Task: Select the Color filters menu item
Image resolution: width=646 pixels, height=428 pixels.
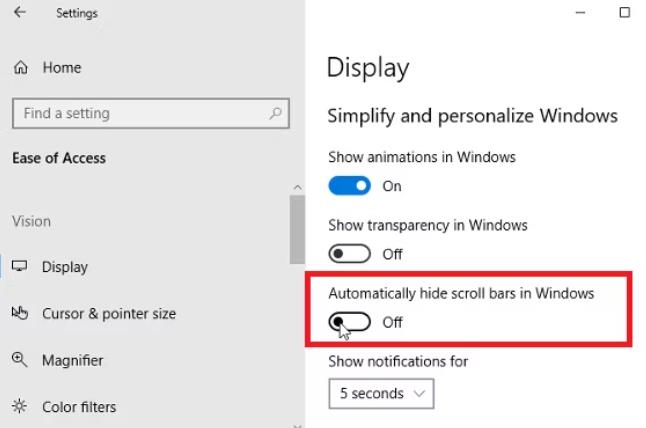Action: tap(79, 407)
